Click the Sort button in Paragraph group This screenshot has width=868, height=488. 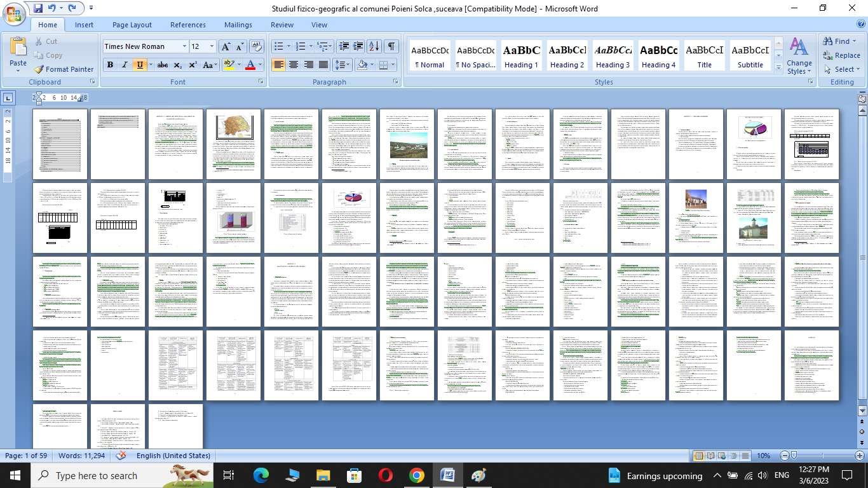tap(374, 46)
